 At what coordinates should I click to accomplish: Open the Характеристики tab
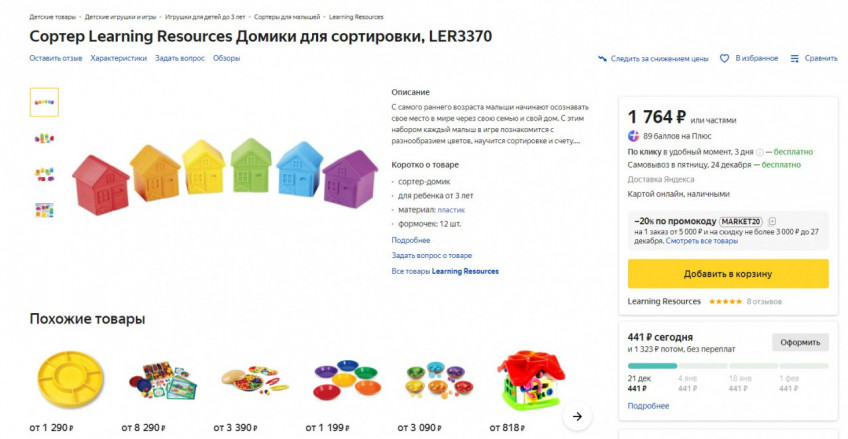(118, 58)
